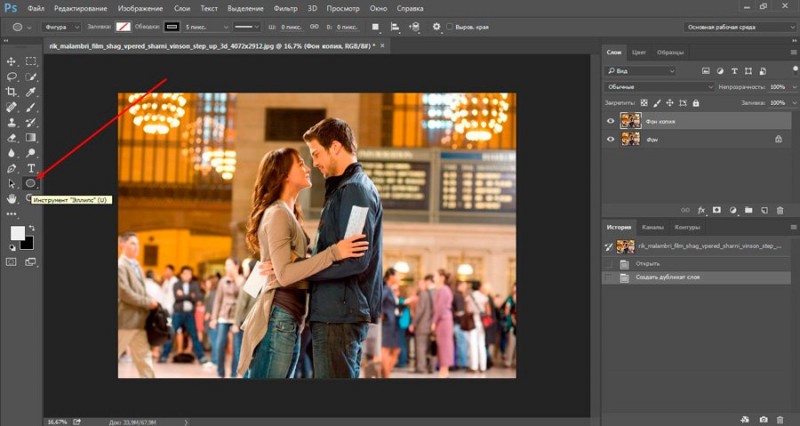This screenshot has height=426, width=800.
Task: Toggle Quick Mask mode
Action: [x=11, y=262]
